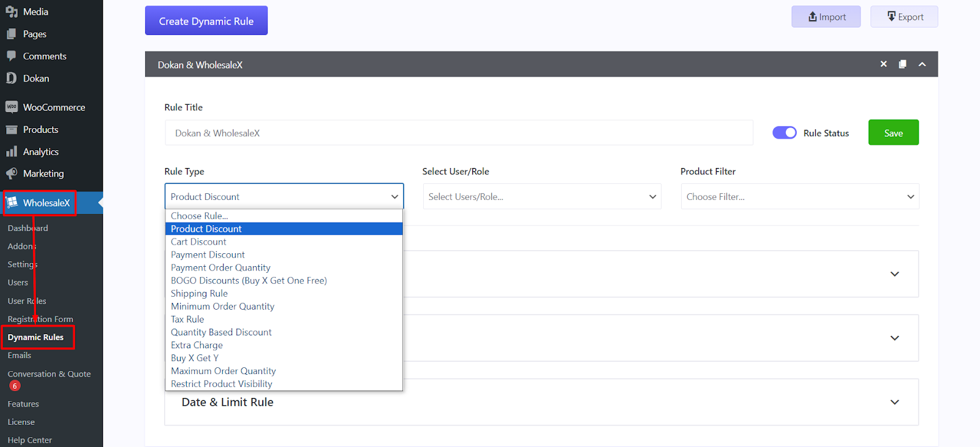Duplicate the Dokan & WholesaleX rule
The width and height of the screenshot is (980, 447).
(902, 64)
